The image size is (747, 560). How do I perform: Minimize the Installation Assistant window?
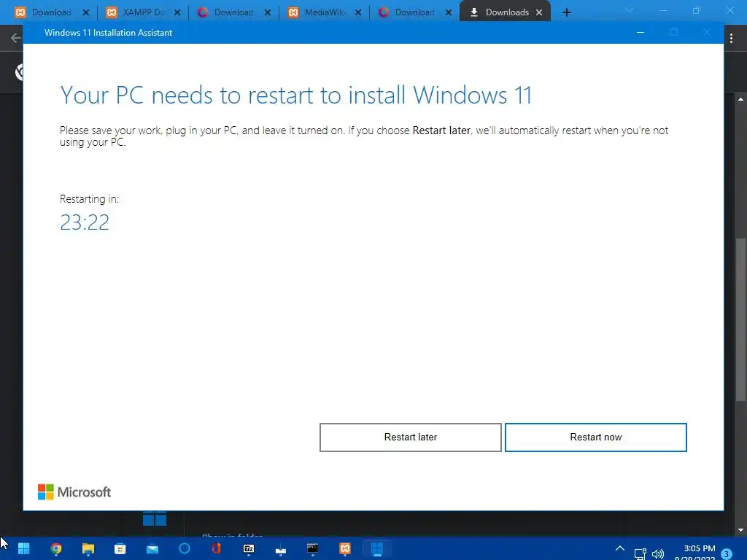pos(640,32)
